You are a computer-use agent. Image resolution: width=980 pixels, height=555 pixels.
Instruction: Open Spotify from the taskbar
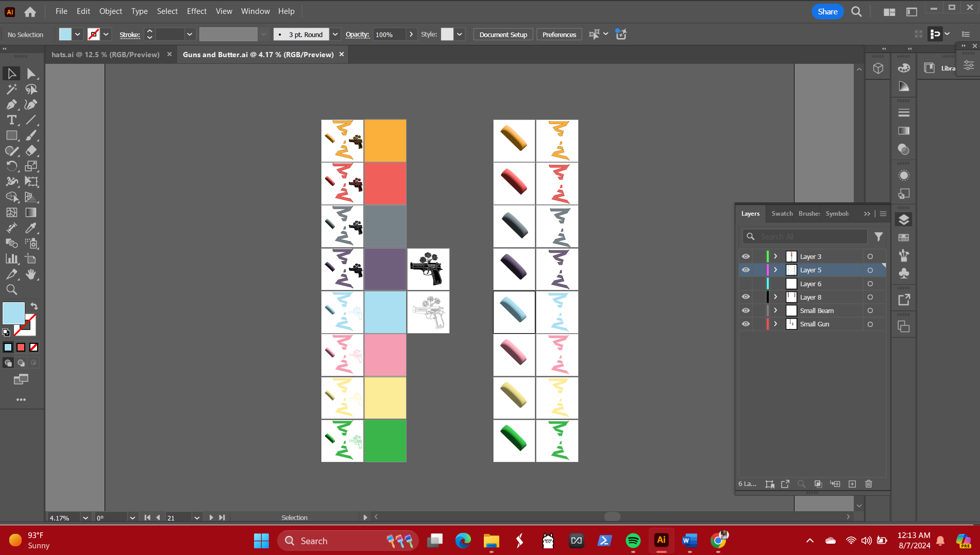click(633, 541)
